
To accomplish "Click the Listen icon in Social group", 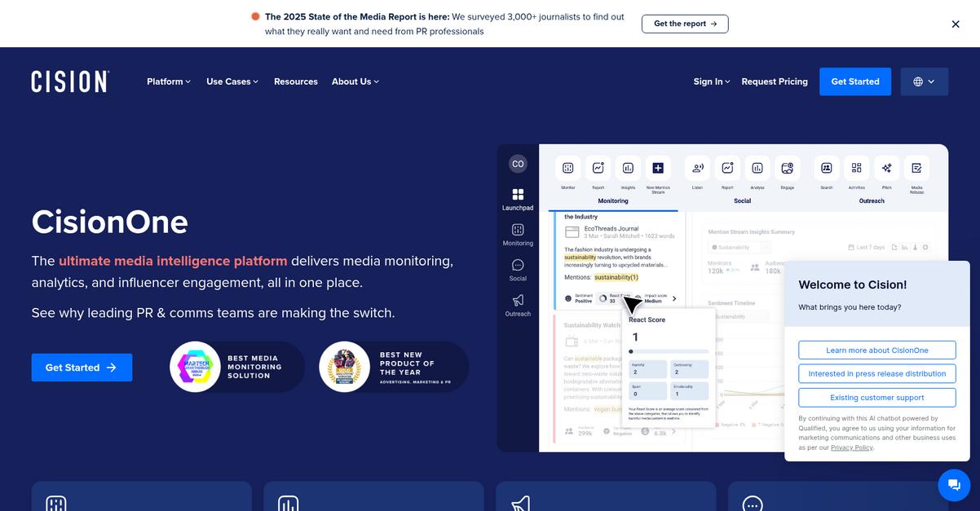I will coord(698,168).
